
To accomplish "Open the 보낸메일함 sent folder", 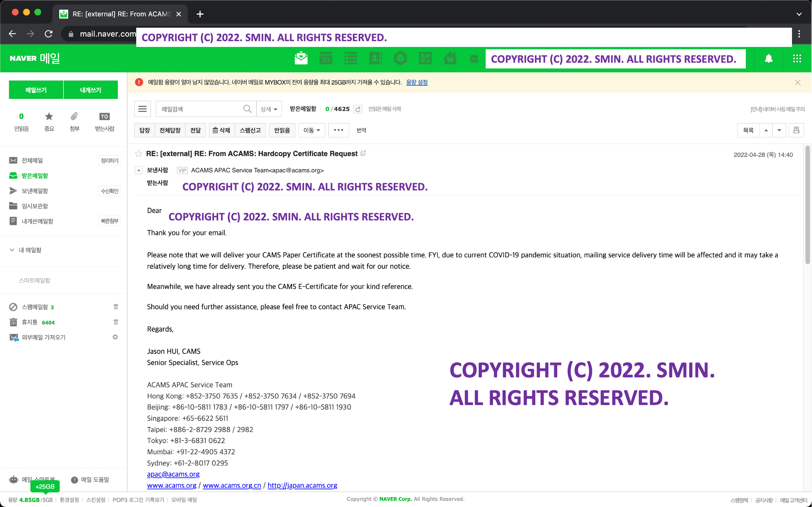I will pos(35,191).
